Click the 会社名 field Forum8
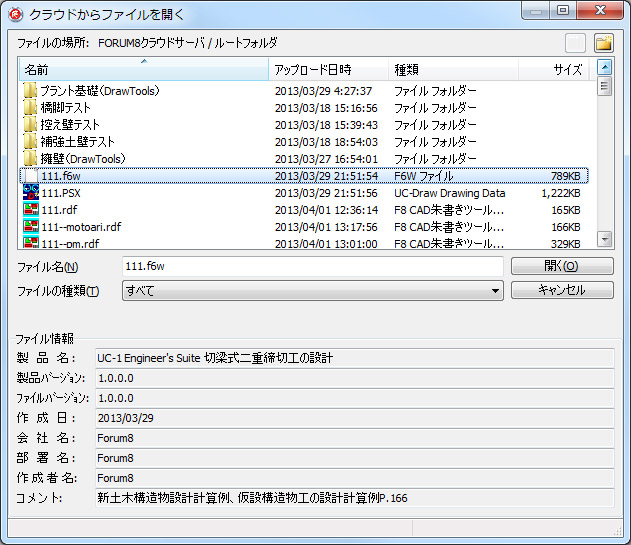 [355, 438]
